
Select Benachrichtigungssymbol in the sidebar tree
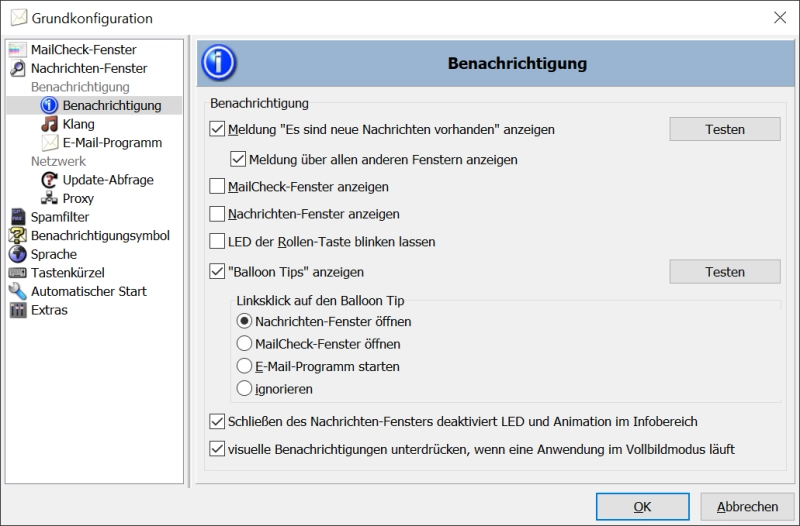click(x=100, y=236)
